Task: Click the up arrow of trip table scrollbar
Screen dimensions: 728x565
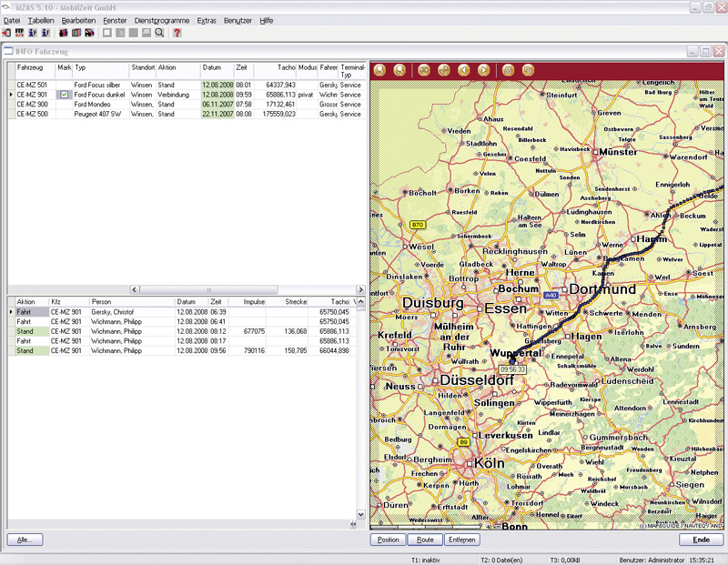Action: coord(360,302)
